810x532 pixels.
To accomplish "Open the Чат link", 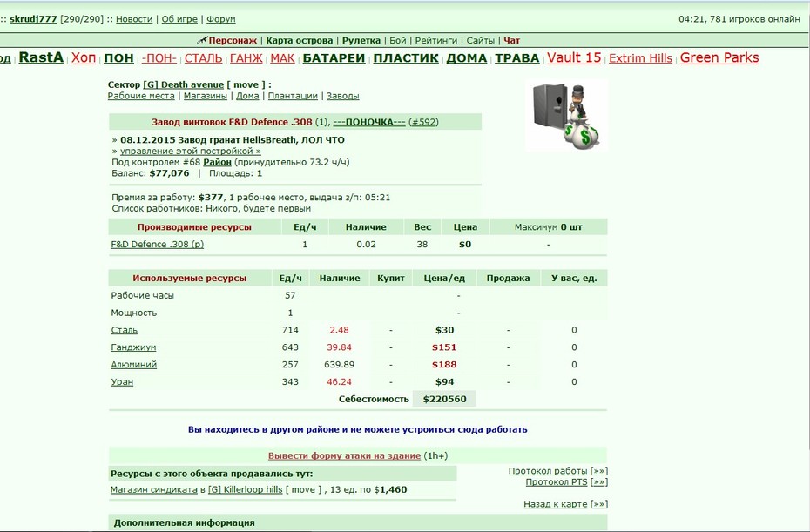I will 511,40.
